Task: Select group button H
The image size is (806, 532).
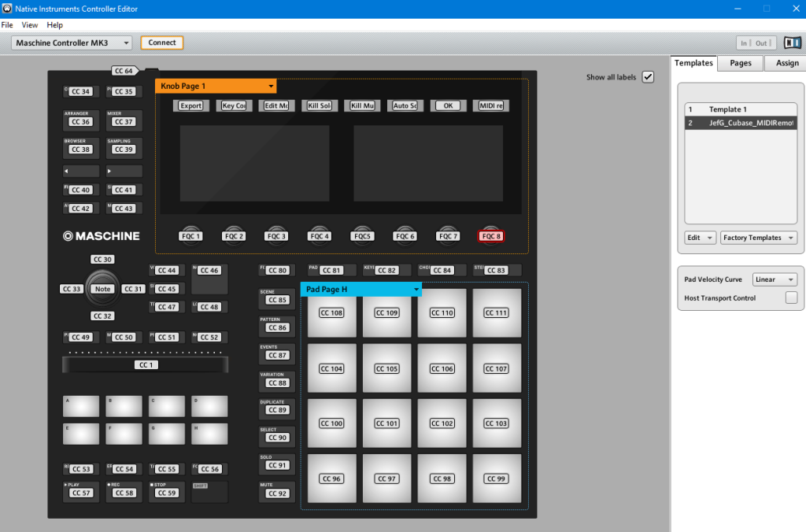Action: coord(209,434)
